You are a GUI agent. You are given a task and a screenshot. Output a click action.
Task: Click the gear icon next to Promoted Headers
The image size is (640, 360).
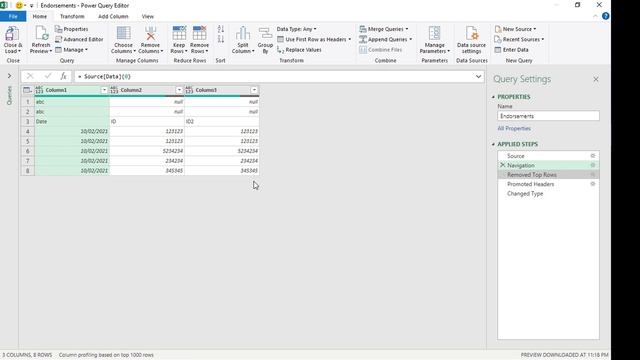(593, 184)
